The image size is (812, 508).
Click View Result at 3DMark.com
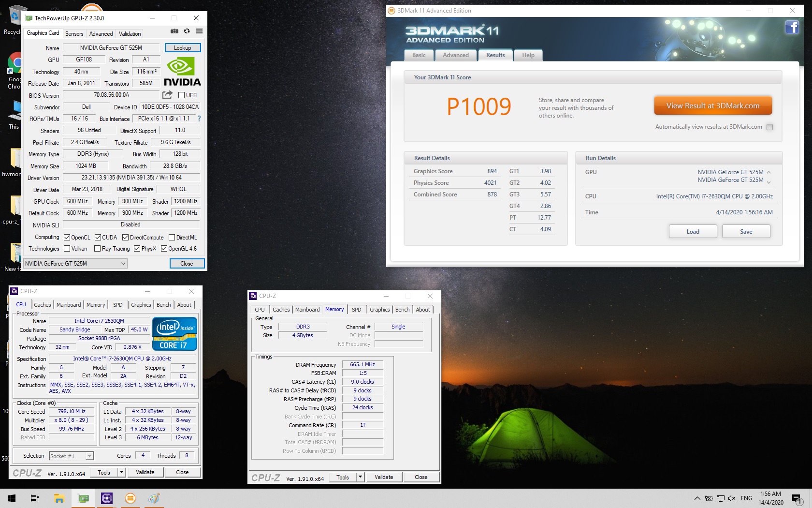click(x=713, y=106)
